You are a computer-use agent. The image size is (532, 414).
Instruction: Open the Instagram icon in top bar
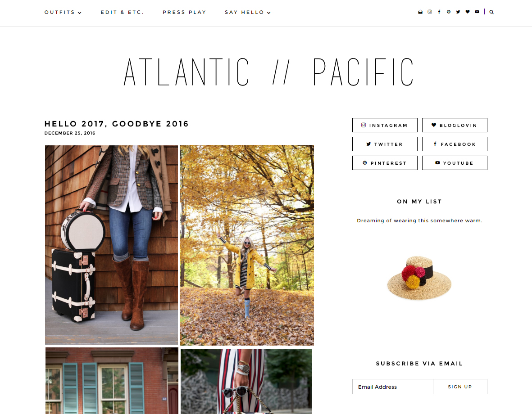tap(430, 12)
